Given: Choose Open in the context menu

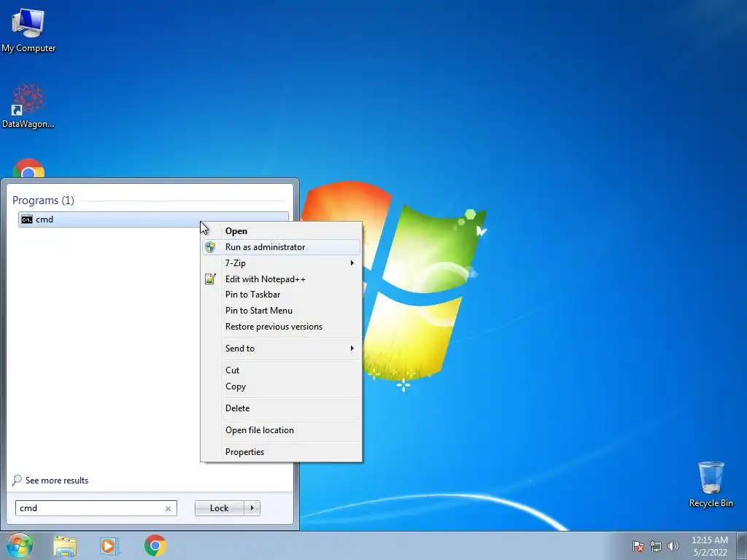Looking at the screenshot, I should (x=281, y=231).
